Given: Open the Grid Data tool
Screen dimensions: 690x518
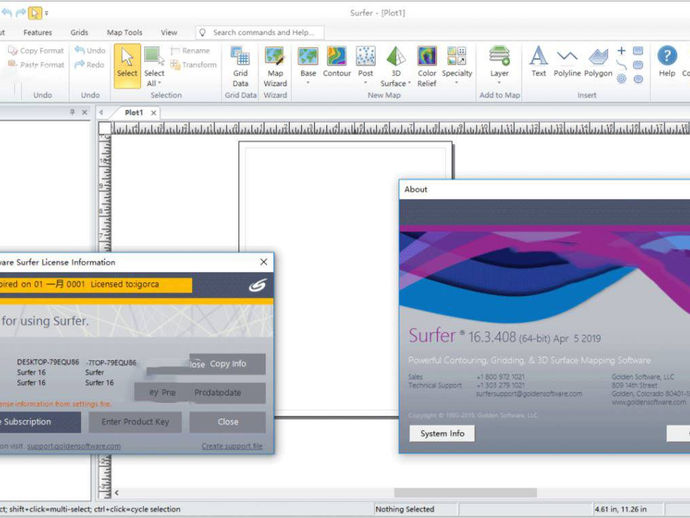Looking at the screenshot, I should click(x=240, y=66).
